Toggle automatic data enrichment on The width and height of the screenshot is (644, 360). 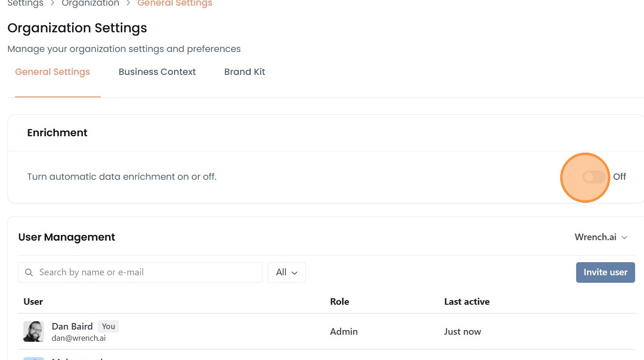(x=593, y=177)
